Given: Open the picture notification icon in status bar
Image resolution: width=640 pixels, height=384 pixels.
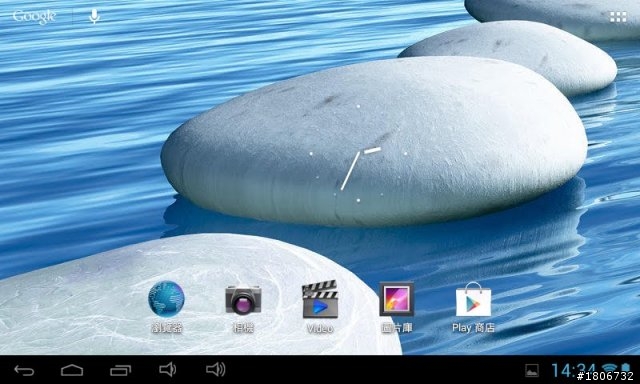Looking at the screenshot, I should click(x=531, y=370).
